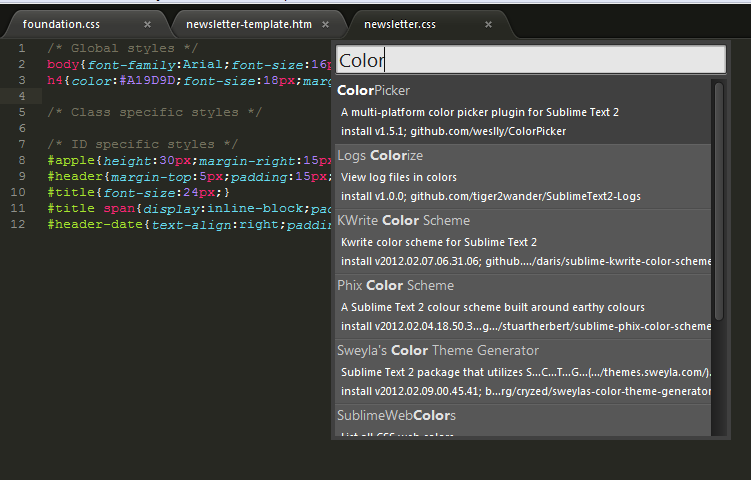This screenshot has width=751, height=480.
Task: Click line number 12 in gutter
Action: tap(19, 224)
